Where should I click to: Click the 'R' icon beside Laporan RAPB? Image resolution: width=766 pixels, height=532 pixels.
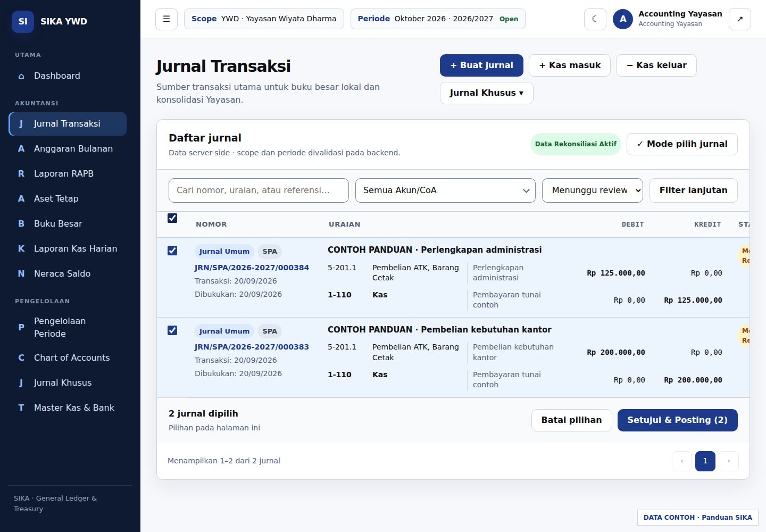pyautogui.click(x=21, y=173)
